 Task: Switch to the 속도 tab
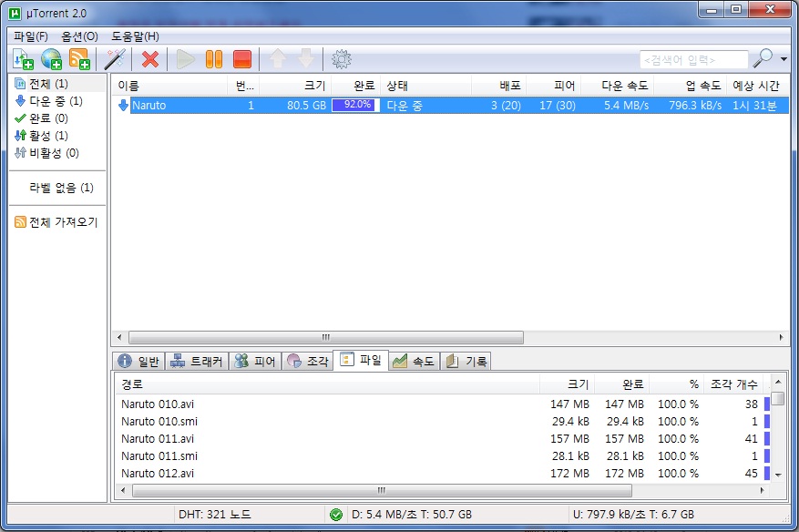tap(414, 362)
